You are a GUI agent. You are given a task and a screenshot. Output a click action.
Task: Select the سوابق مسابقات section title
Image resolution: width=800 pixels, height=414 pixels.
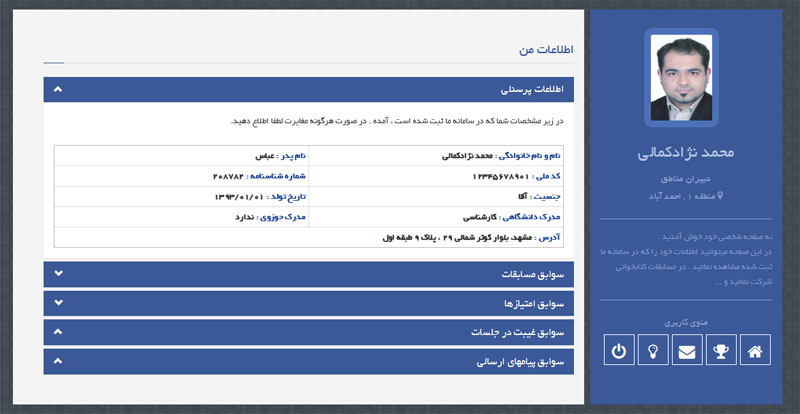(532, 273)
